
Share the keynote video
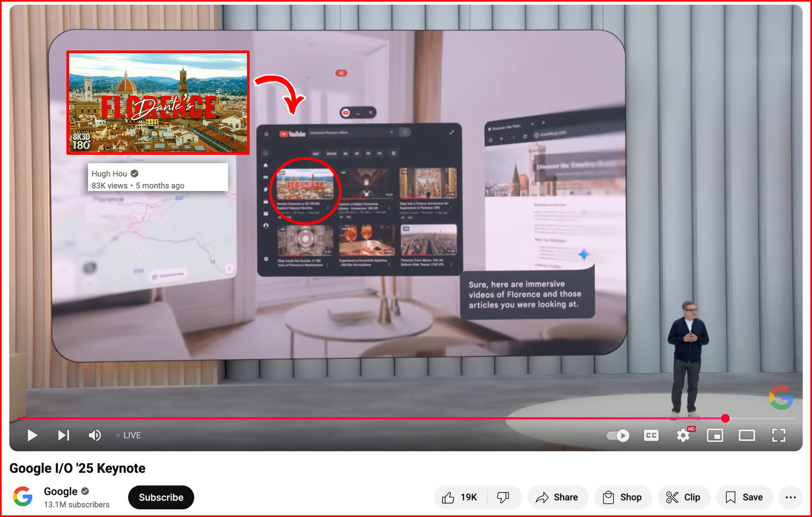tap(557, 497)
